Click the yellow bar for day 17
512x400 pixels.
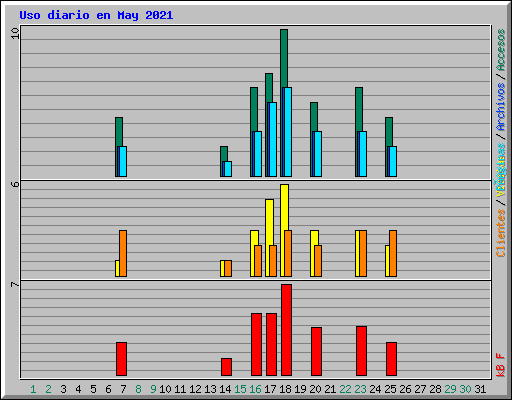click(x=269, y=222)
